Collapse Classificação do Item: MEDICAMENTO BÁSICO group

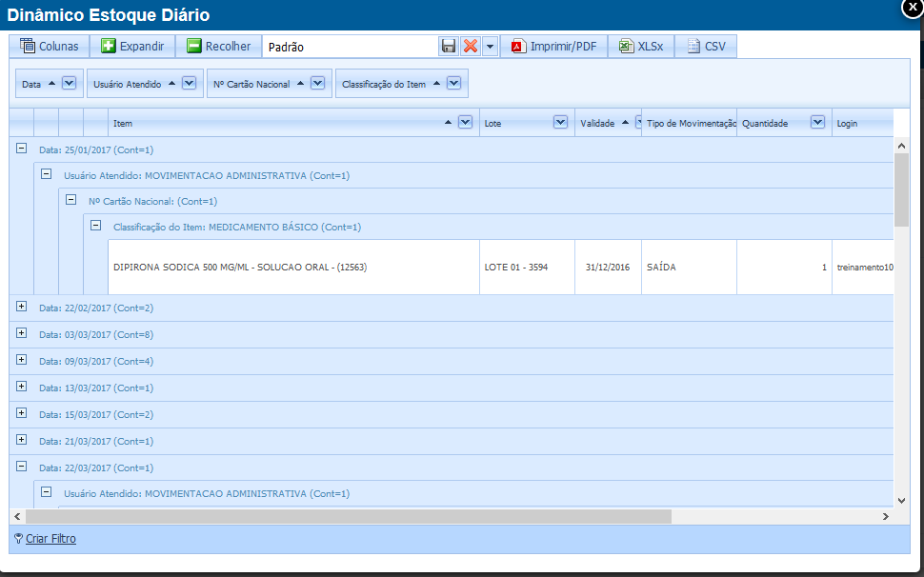coord(95,225)
